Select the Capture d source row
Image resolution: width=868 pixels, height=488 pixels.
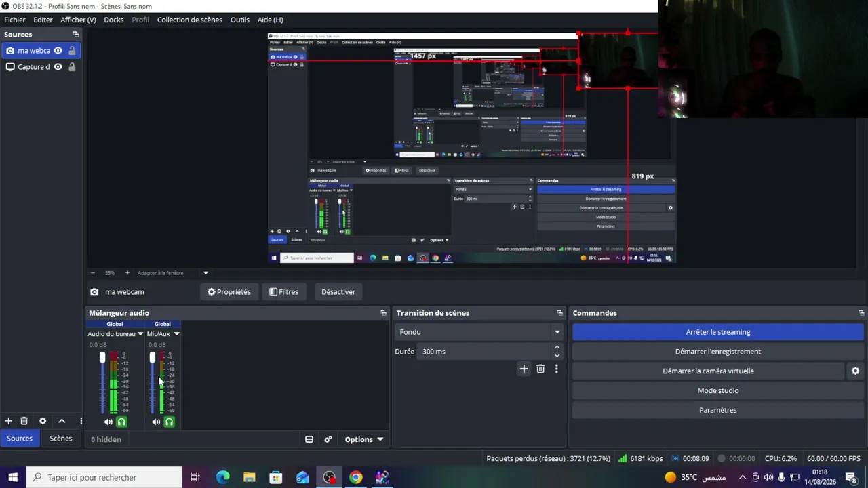click(x=41, y=66)
